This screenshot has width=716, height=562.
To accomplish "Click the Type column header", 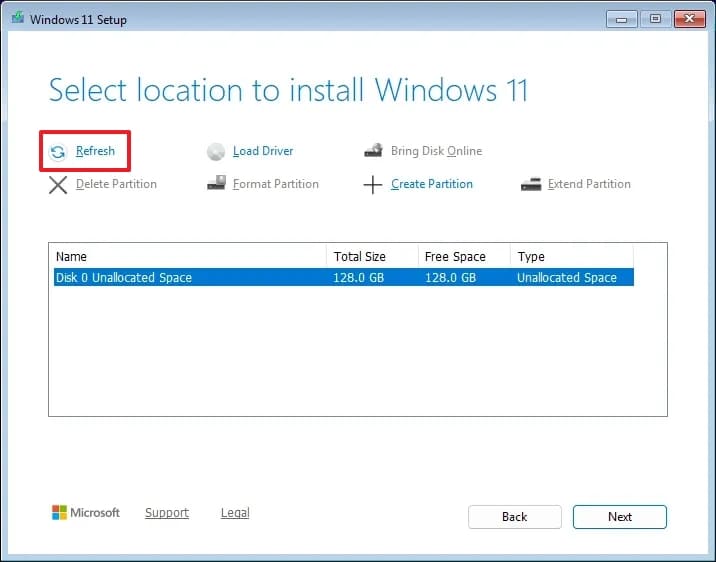I will point(572,256).
